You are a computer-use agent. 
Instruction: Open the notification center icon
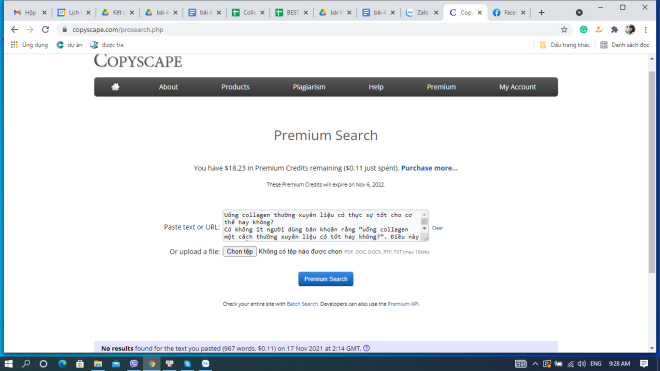[644, 364]
